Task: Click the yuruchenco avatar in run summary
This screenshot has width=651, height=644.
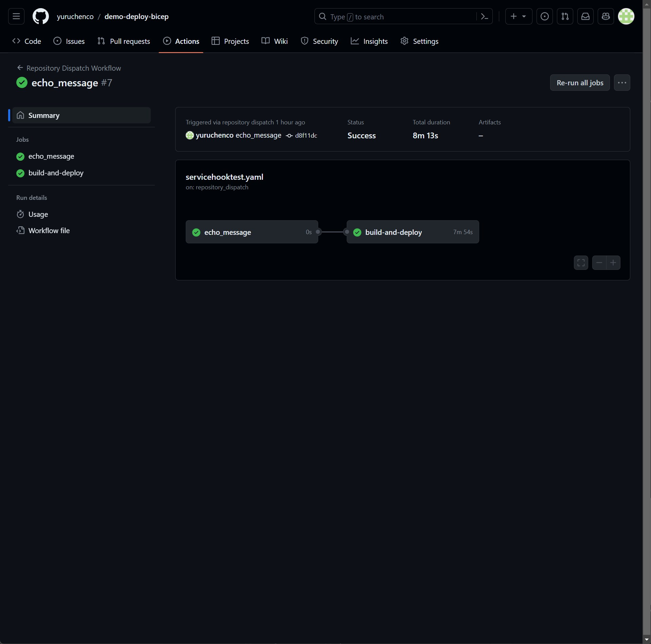Action: coord(190,135)
